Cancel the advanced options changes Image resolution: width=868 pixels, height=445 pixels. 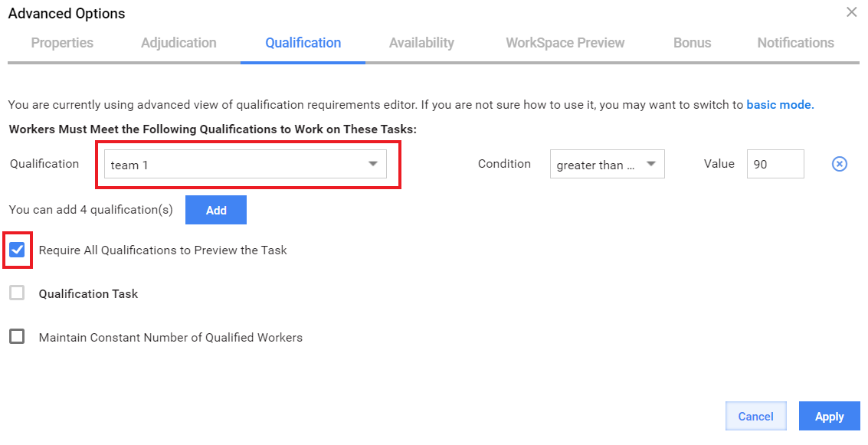(755, 416)
